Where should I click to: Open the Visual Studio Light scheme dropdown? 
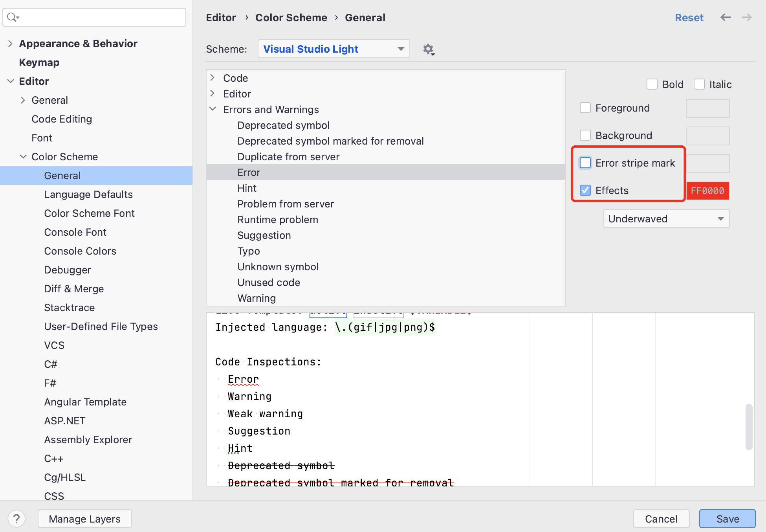click(334, 49)
